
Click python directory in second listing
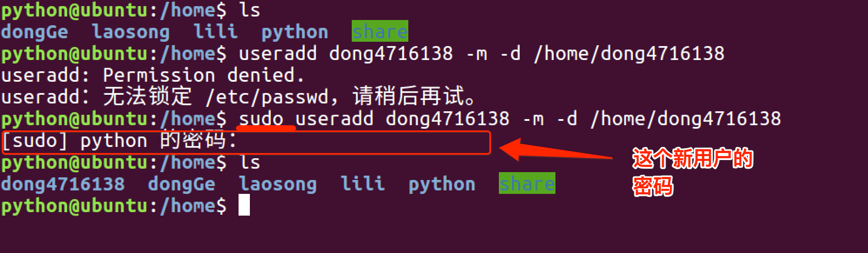442,184
